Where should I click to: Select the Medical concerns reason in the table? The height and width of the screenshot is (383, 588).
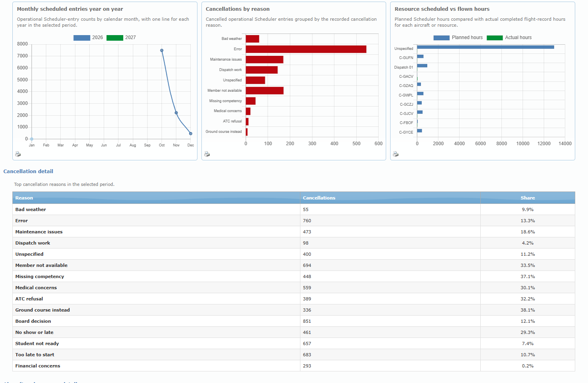[x=36, y=288]
